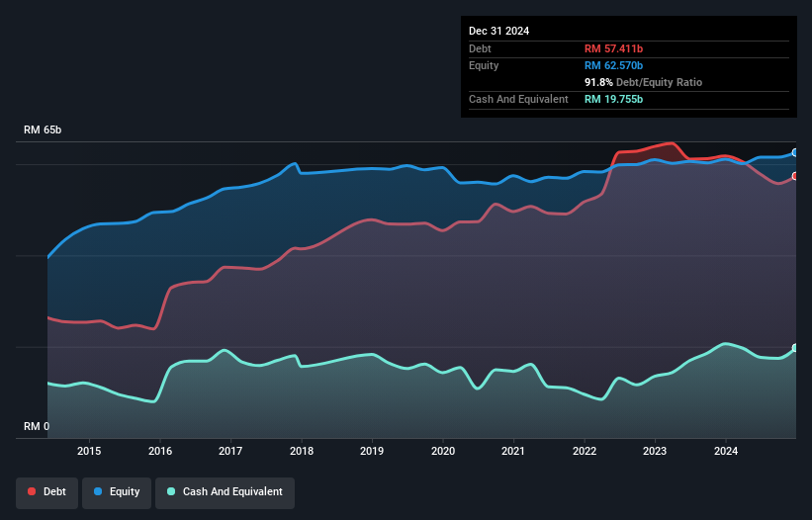The width and height of the screenshot is (812, 520).
Task: Click the Cash And Equivalent tooltip label
Action: coord(518,99)
